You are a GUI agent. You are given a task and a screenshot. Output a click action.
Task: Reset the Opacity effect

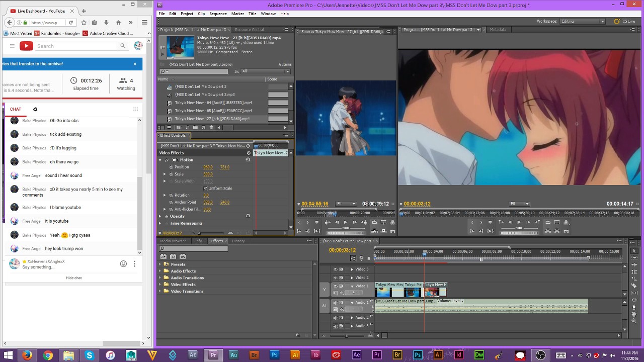click(x=248, y=216)
